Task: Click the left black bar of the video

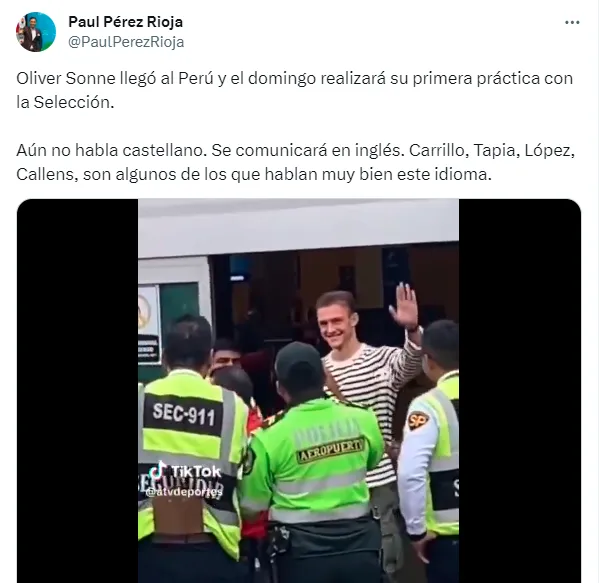Action: click(x=78, y=390)
